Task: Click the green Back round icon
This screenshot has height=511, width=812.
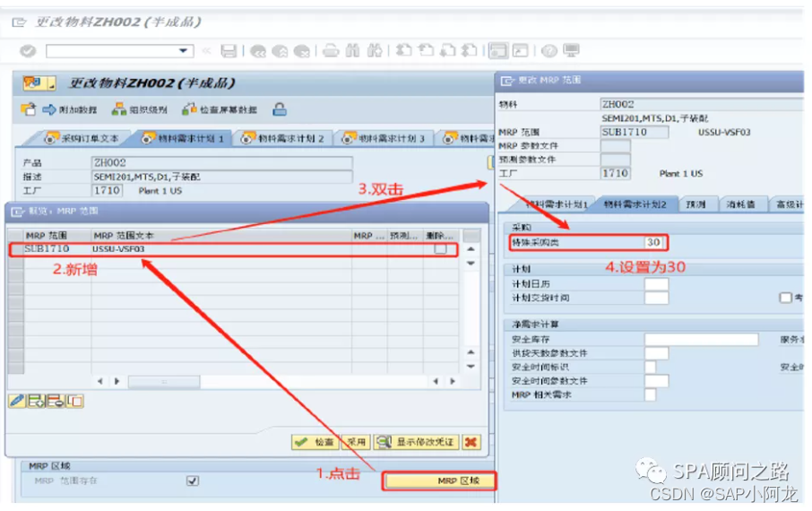Action: 258,51
